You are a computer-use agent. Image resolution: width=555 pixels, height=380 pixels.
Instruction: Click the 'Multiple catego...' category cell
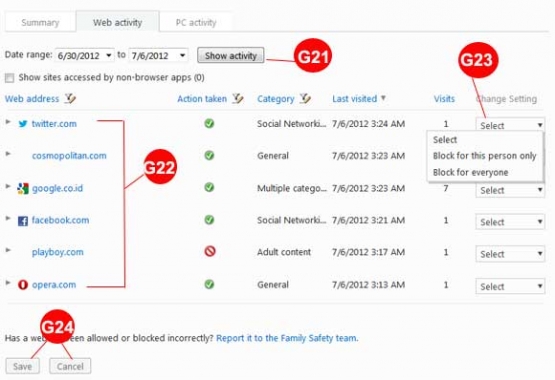(292, 188)
